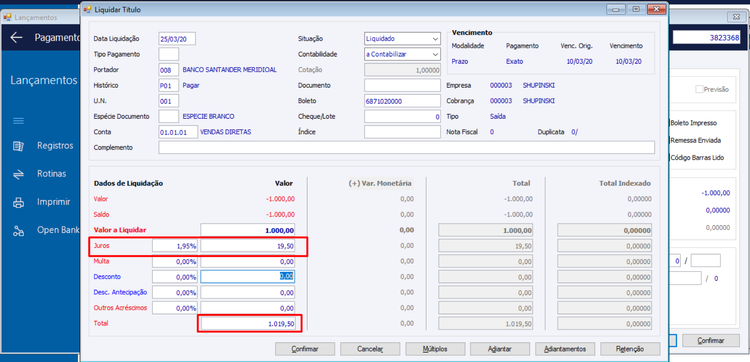Click the Liquidar Título window icon
Screen dimensions: 750x362
pyautogui.click(x=87, y=9)
